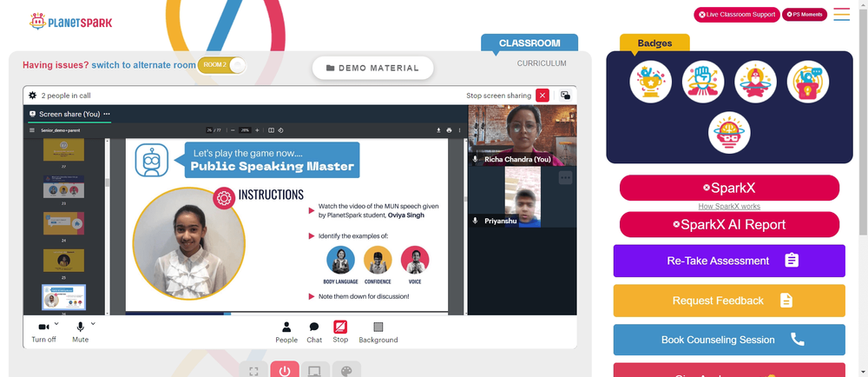The height and width of the screenshot is (377, 868).
Task: Select the Badges tab
Action: pos(654,43)
